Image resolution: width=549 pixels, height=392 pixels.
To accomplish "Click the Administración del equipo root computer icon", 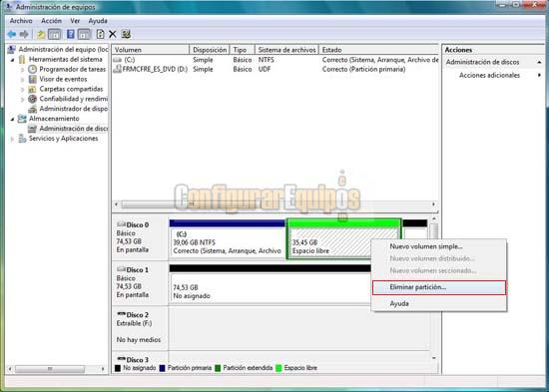I will point(12,49).
